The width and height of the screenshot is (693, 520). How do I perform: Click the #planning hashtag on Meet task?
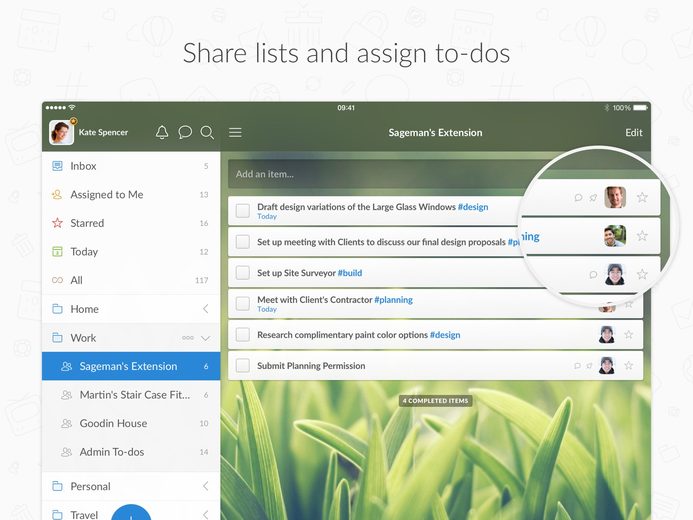393,300
